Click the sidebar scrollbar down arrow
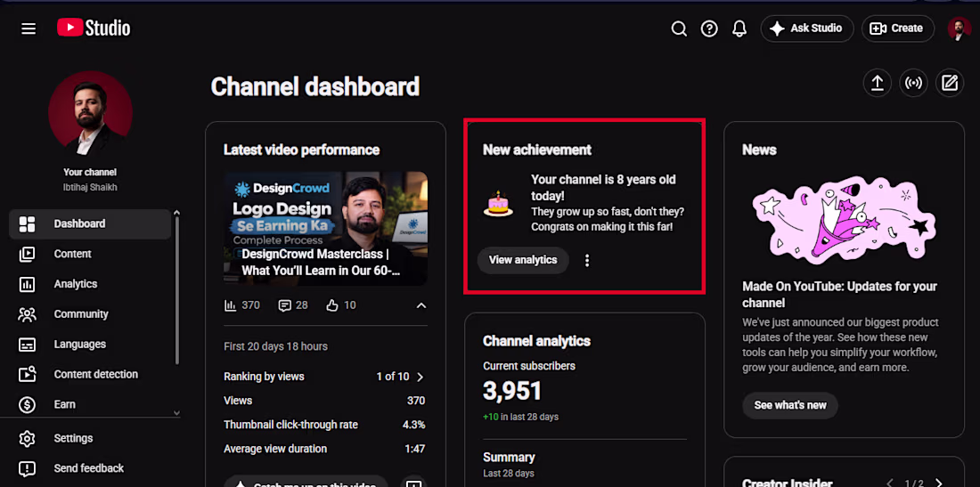 [176, 413]
